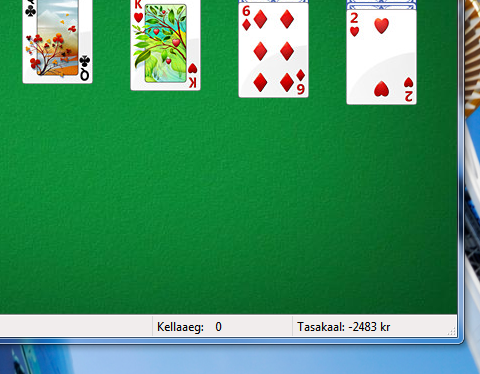Image resolution: width=480 pixels, height=374 pixels.
Task: Flip the face-down card behind the Two of Hearts
Action: tap(381, 5)
